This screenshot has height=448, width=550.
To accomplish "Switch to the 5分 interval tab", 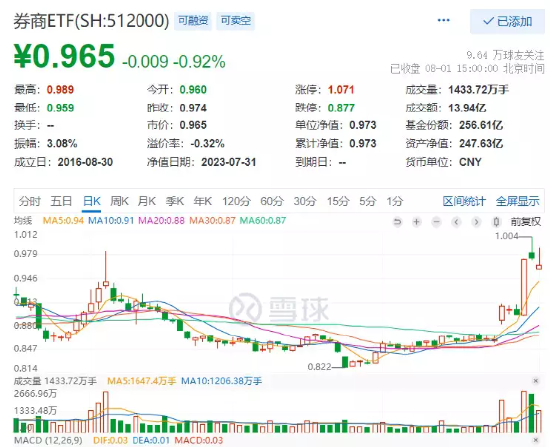I will [367, 201].
